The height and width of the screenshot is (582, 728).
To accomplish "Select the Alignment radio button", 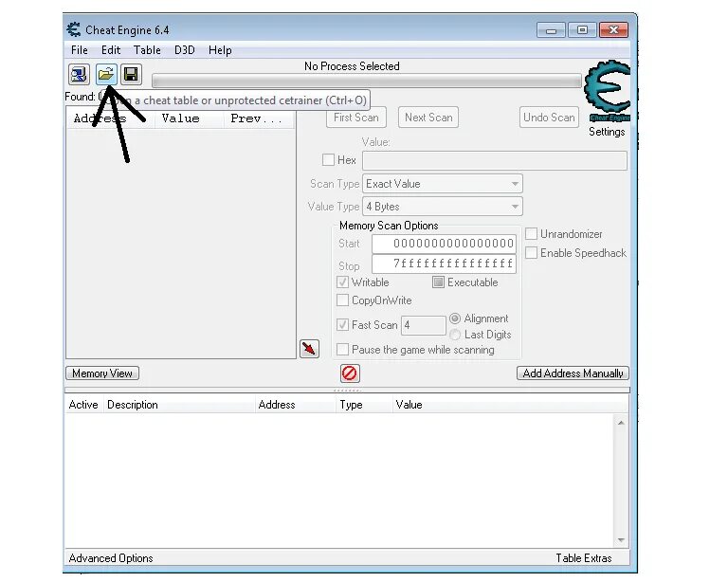I will tap(455, 318).
